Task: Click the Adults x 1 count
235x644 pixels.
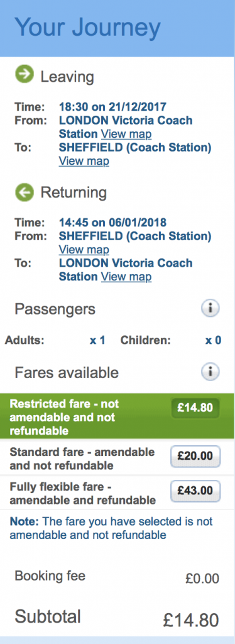Action: coord(97,340)
